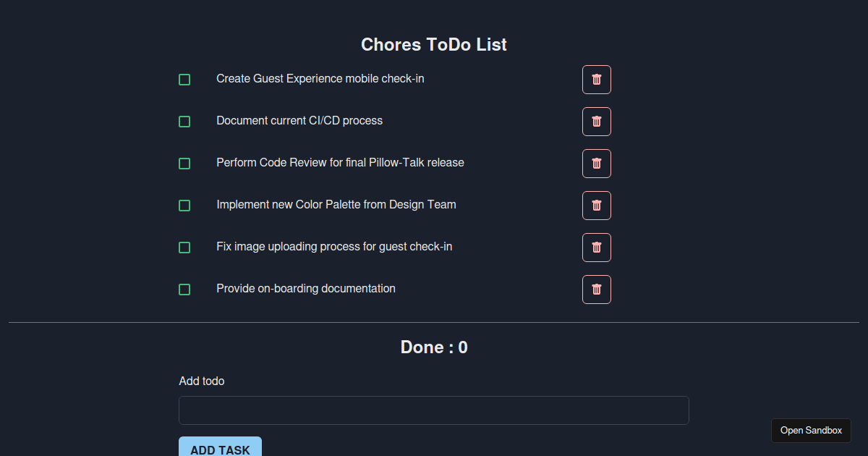Click the Fix image uploading task label

[x=334, y=247]
